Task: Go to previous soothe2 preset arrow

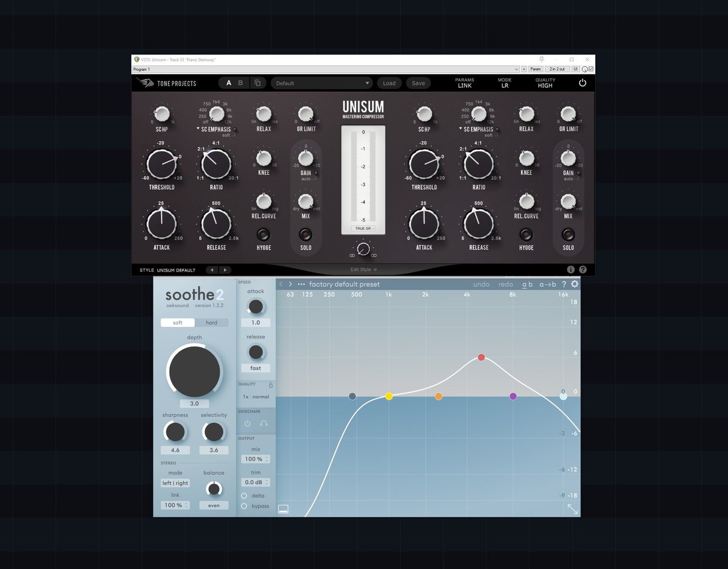Action: (x=281, y=284)
